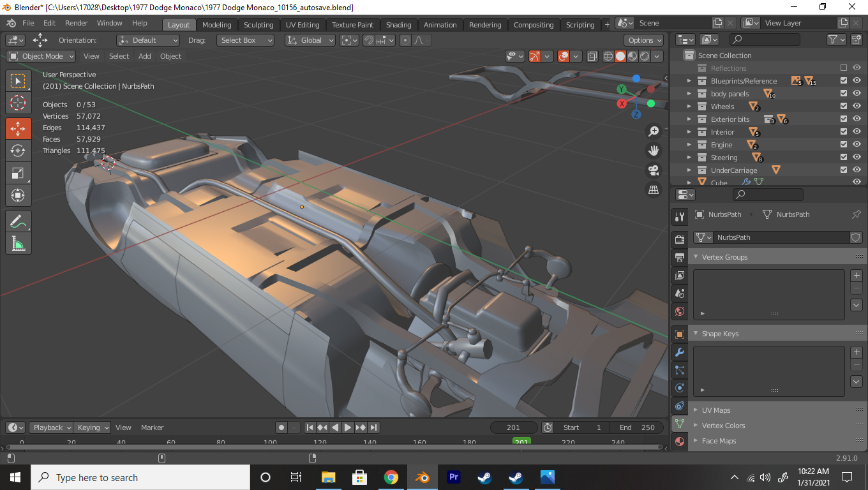The height and width of the screenshot is (490, 868).
Task: Open the Particle properties tab
Action: 680,370
